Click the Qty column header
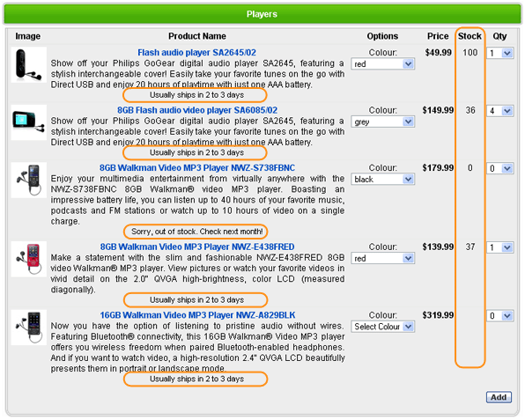This screenshot has height=420, width=525. (x=499, y=36)
